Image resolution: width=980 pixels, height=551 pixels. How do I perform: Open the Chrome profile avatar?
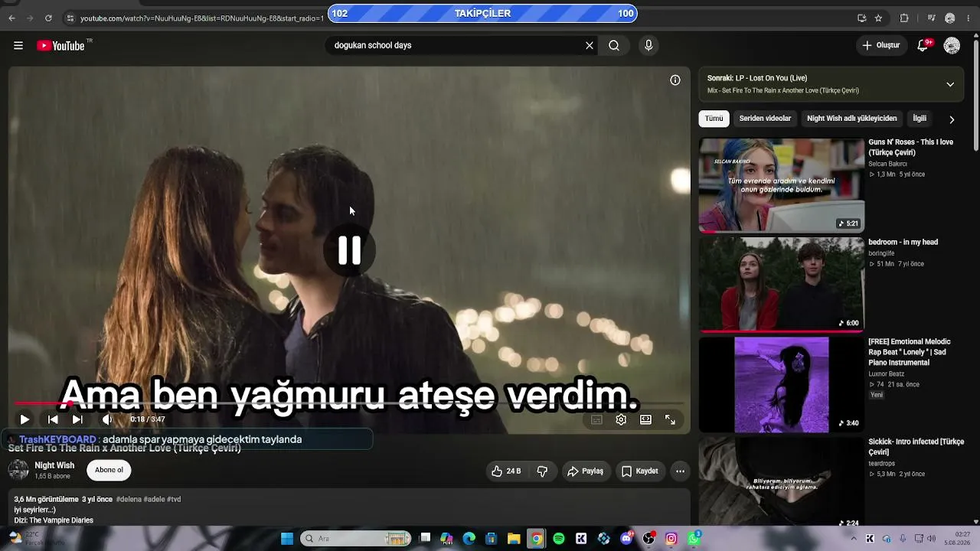point(950,18)
